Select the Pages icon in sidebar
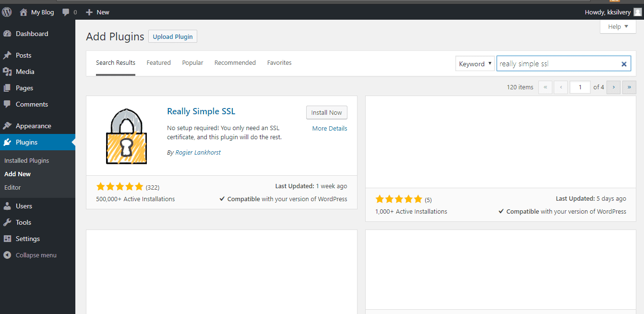 tap(8, 88)
